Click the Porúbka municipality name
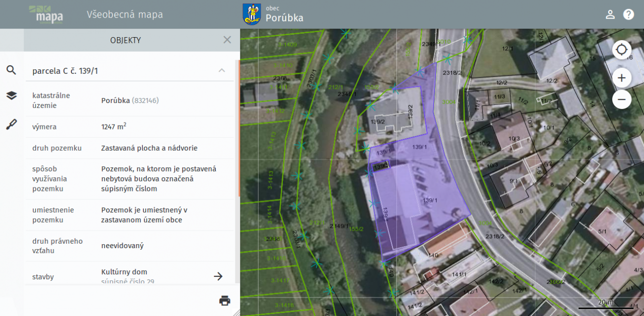 284,18
